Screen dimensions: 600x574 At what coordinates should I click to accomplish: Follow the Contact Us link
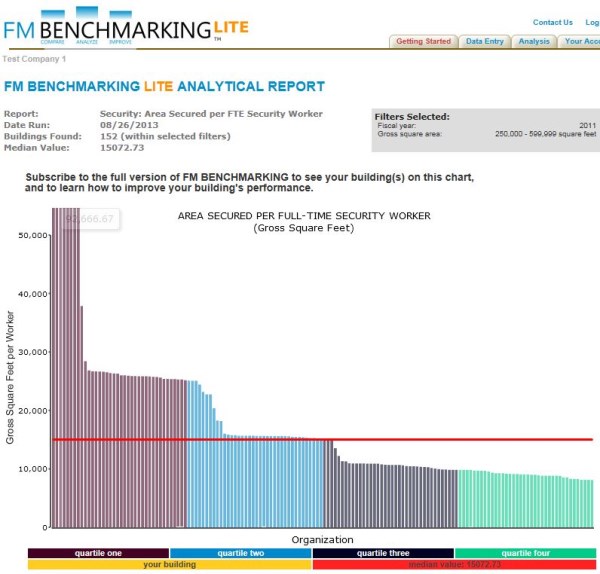pyautogui.click(x=553, y=23)
